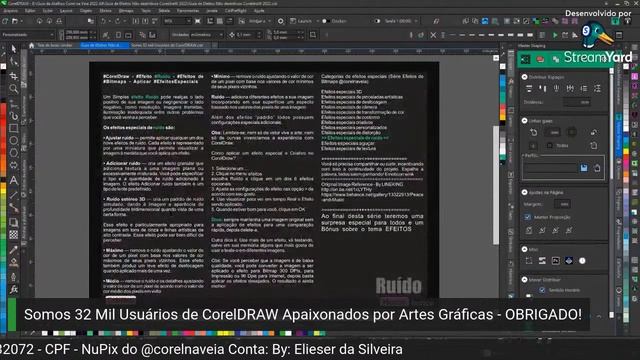Image resolution: width=640 pixels, height=360 pixels.
Task: Click the first distribute spacing icon
Action: (x=529, y=89)
